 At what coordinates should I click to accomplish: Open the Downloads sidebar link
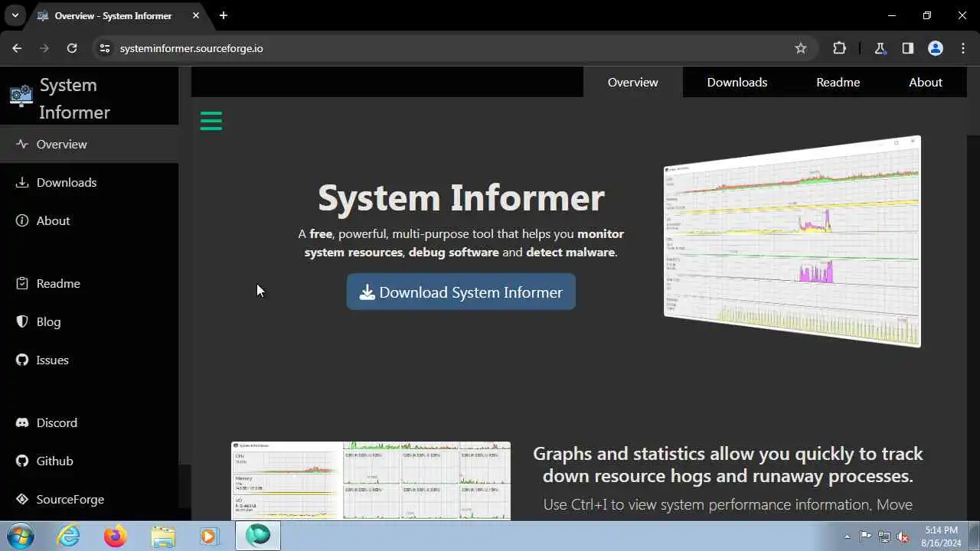[89, 182]
